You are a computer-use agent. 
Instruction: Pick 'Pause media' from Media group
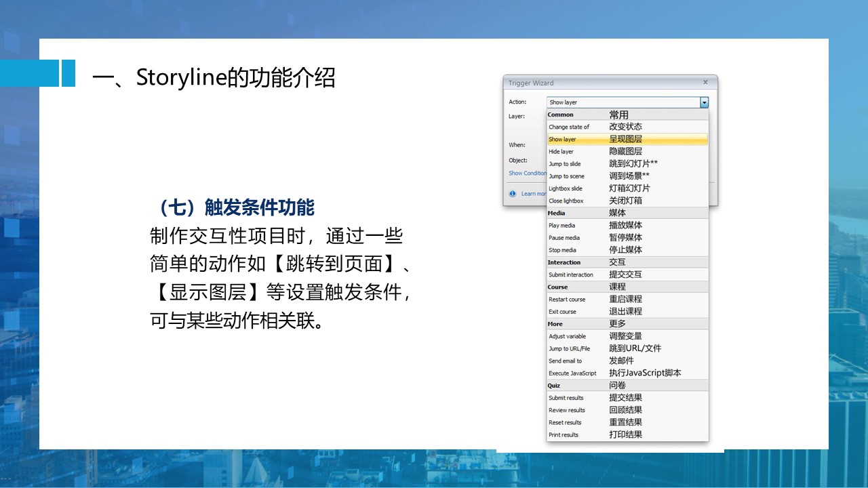564,238
